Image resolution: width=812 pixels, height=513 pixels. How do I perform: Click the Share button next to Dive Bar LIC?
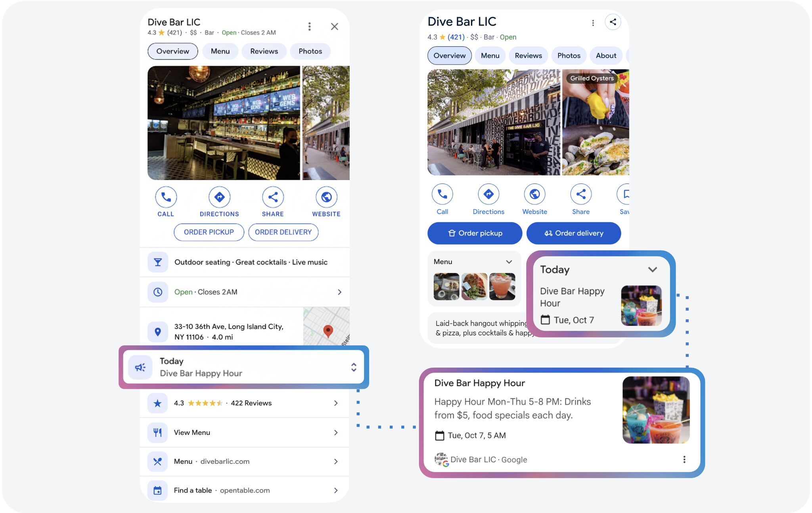tap(613, 22)
